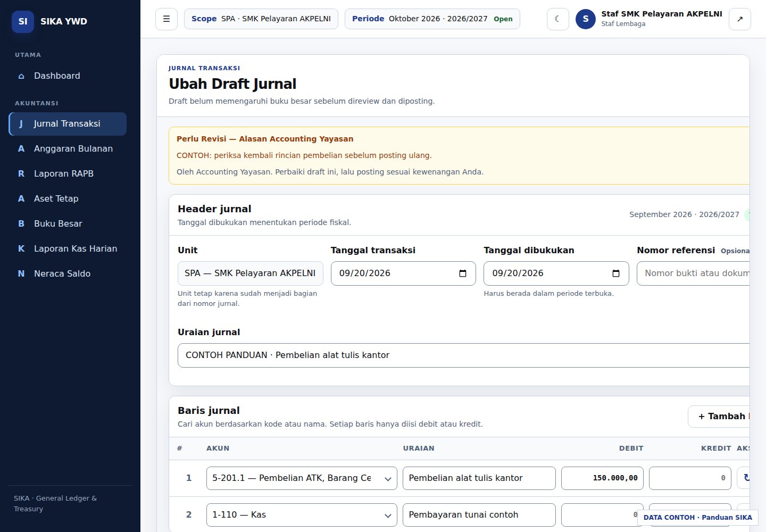Navigate to Aset Tetap
766x532 pixels.
pyautogui.click(x=68, y=199)
